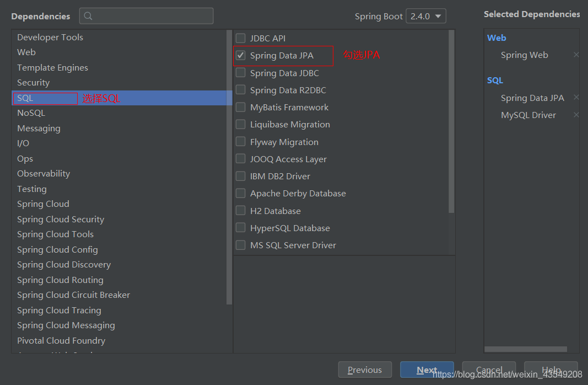Focus the dependencies search field
Screen dimensions: 588x385
coord(146,16)
